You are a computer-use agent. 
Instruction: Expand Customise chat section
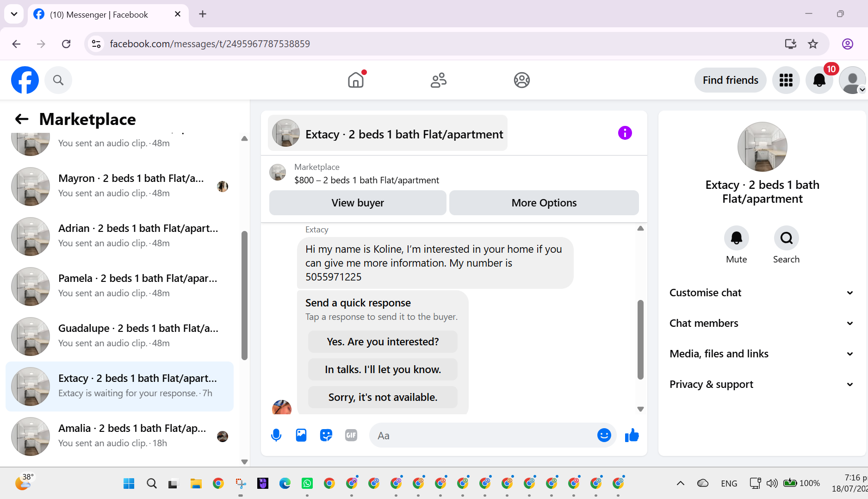762,293
